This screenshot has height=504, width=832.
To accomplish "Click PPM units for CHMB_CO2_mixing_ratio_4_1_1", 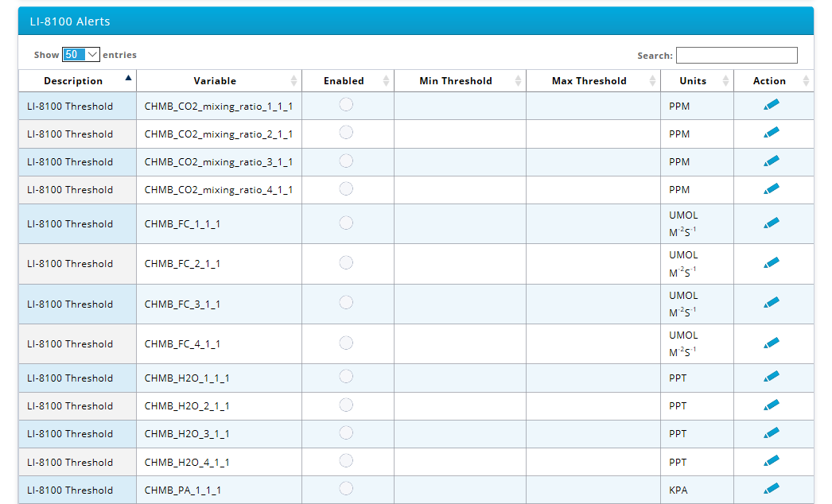I will tap(698, 190).
